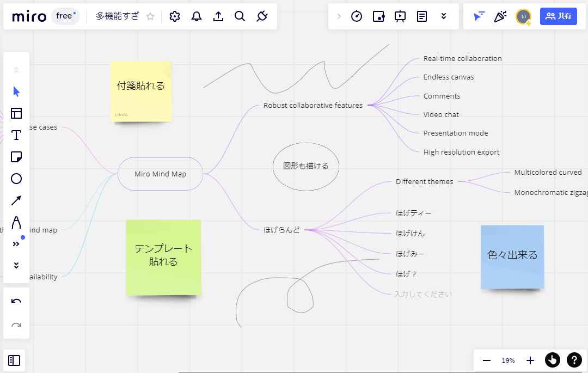
Task: Open the free plan badge
Action: [66, 16]
